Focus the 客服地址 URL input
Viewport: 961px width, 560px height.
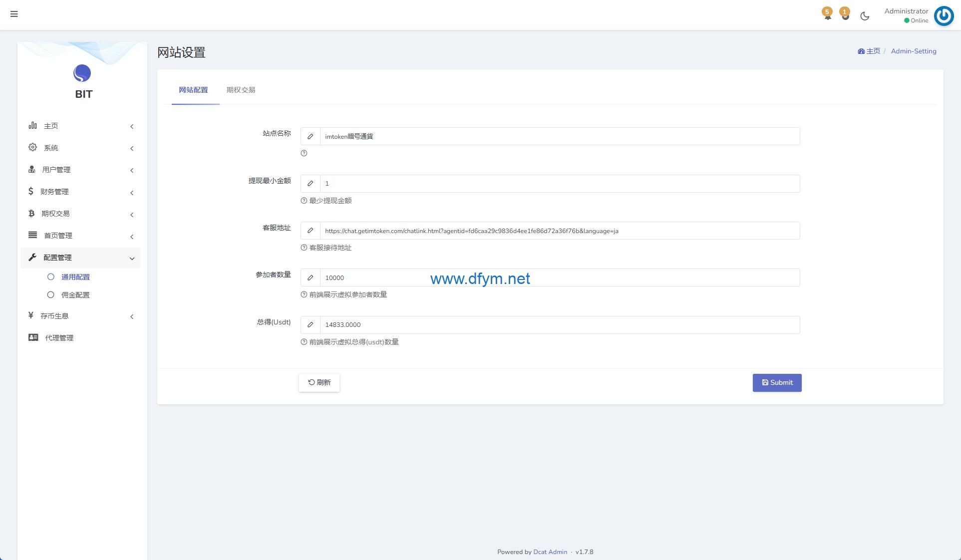pyautogui.click(x=560, y=231)
